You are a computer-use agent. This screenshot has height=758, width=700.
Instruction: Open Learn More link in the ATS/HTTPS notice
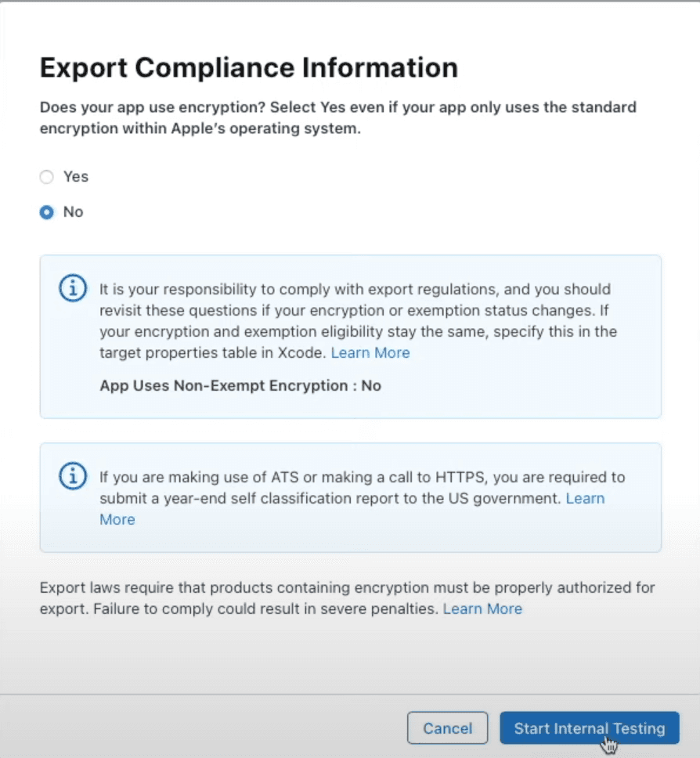pyautogui.click(x=585, y=498)
